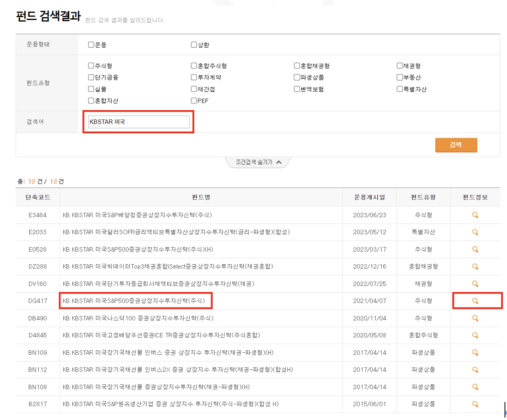This screenshot has height=420, width=507.
Task: Click fund type 특별자산 in E2033 row
Action: point(423,232)
